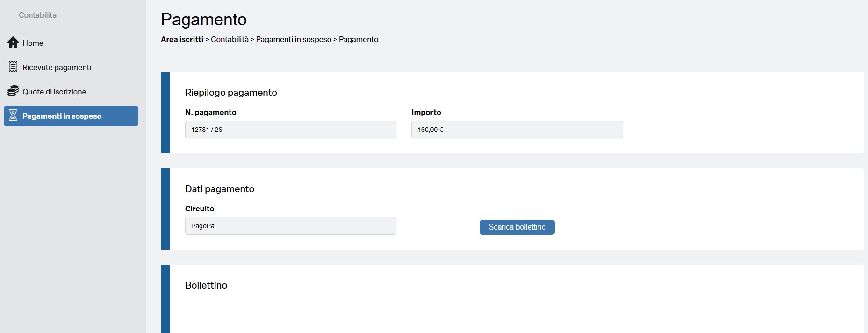
Task: Focus the Importo field showing 160,00 €
Action: coord(516,130)
